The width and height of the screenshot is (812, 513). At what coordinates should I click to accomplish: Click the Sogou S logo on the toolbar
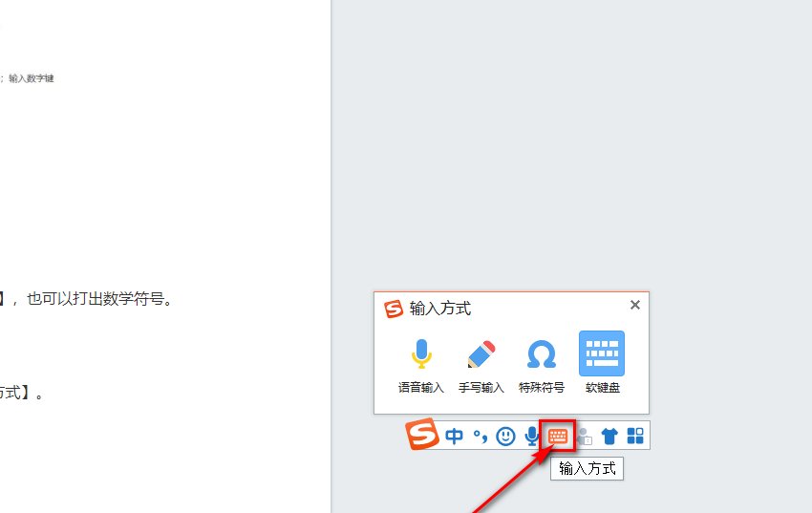422,434
